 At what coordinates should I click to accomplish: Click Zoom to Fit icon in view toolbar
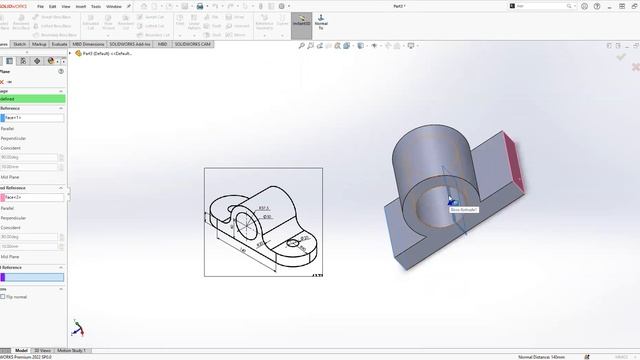pyautogui.click(x=302, y=46)
